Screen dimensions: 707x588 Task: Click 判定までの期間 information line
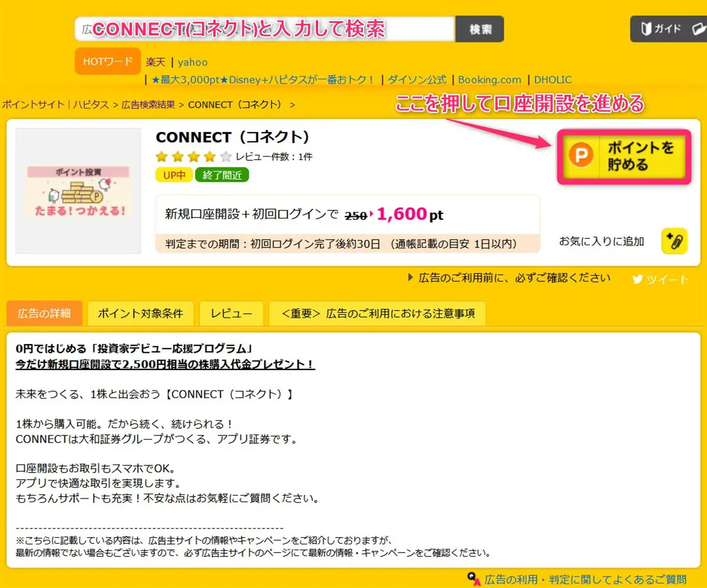click(x=348, y=243)
